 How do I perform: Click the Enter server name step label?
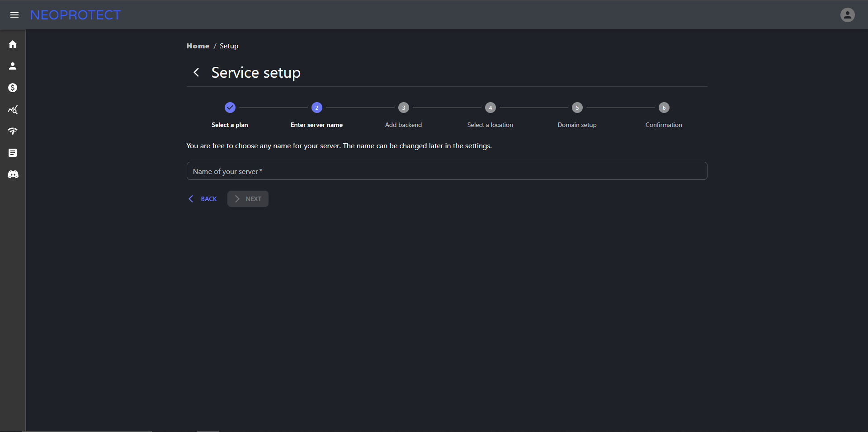click(316, 125)
